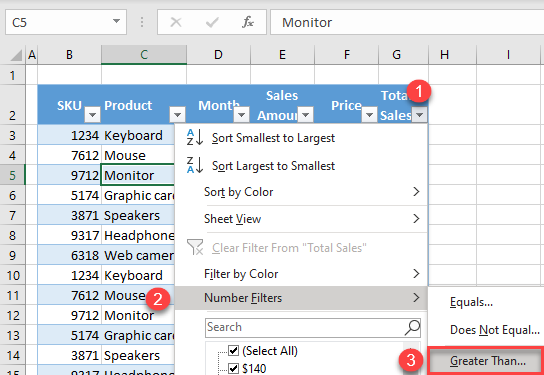The image size is (544, 375).
Task: Open the Month column filter dropdown
Action: click(x=241, y=114)
